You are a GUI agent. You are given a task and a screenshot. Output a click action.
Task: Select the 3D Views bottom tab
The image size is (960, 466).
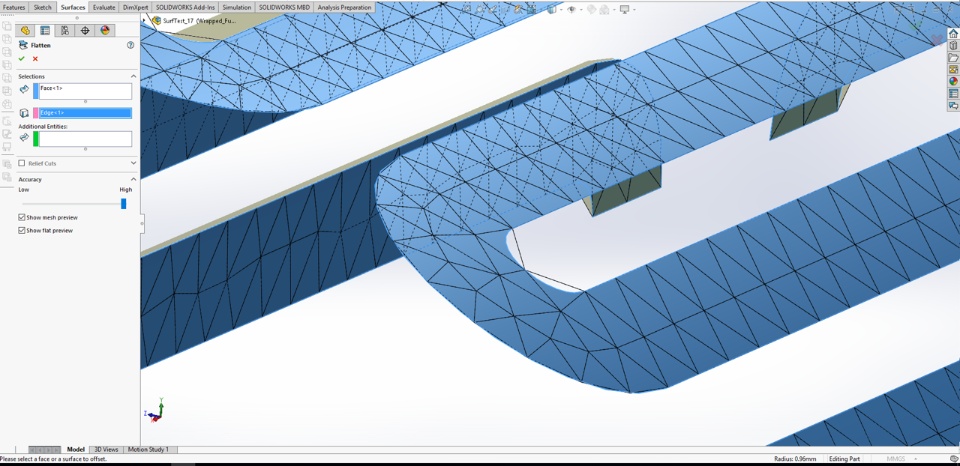[x=106, y=449]
